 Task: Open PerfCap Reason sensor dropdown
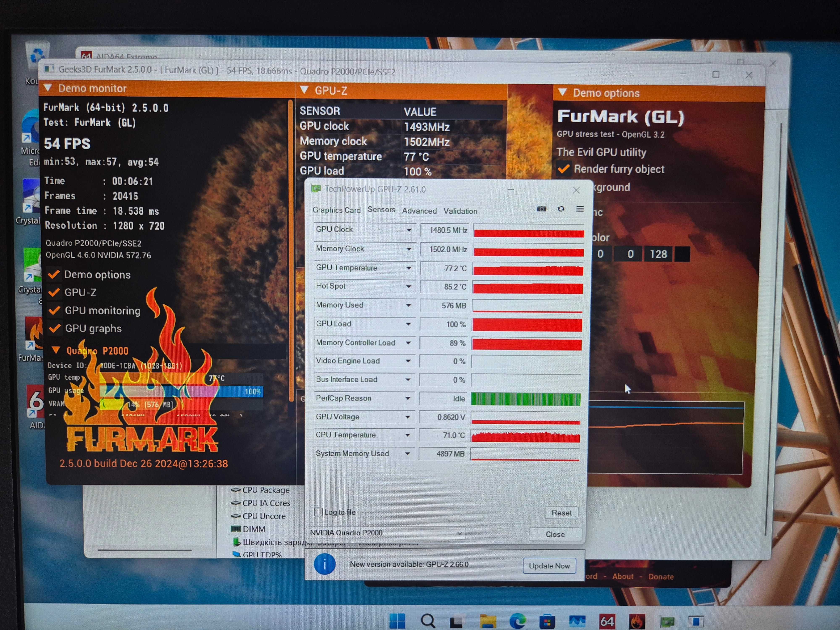tap(408, 398)
